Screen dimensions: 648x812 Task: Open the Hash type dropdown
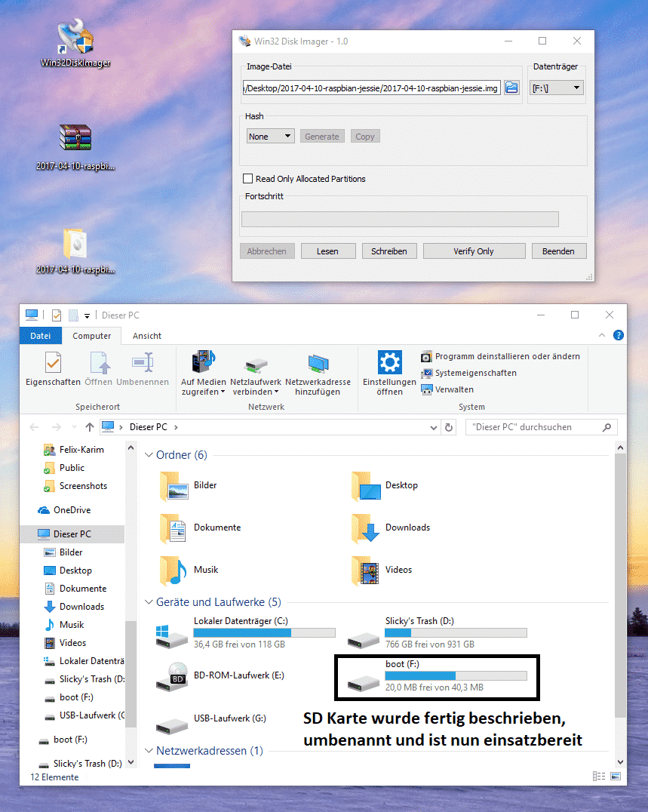(270, 137)
